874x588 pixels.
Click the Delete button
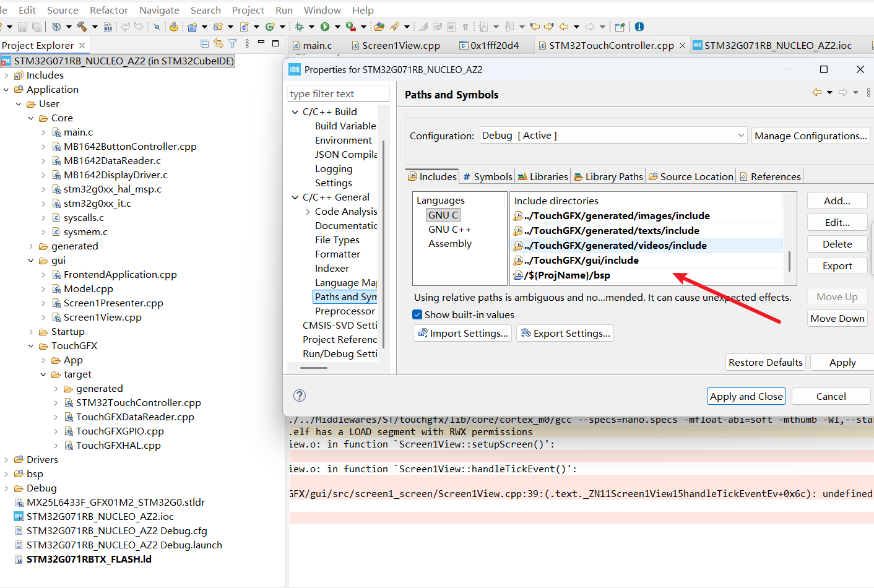pyautogui.click(x=837, y=244)
